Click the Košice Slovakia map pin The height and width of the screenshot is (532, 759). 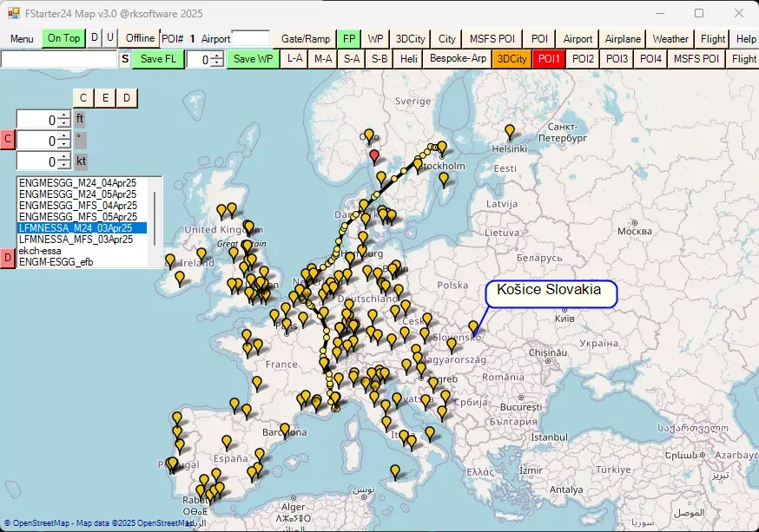473,327
